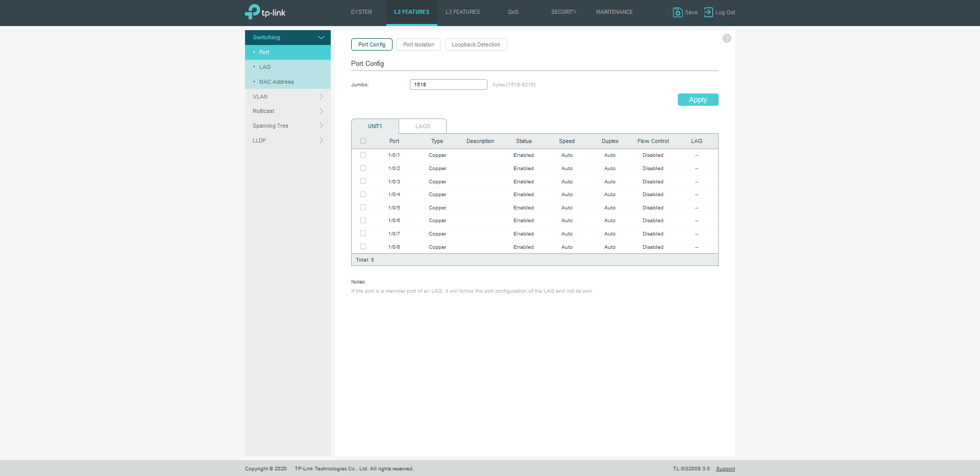Check the box for port 1/0/1

363,155
